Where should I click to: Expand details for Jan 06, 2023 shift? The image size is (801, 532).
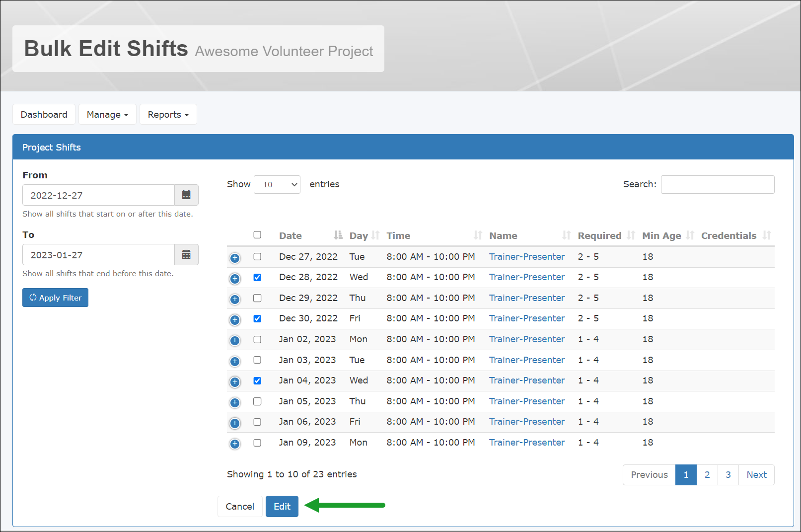click(x=235, y=423)
